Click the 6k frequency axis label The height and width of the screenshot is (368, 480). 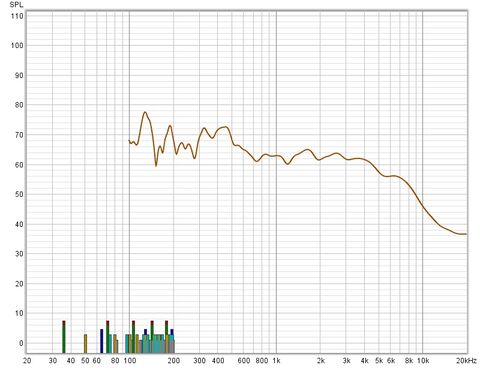[391, 360]
